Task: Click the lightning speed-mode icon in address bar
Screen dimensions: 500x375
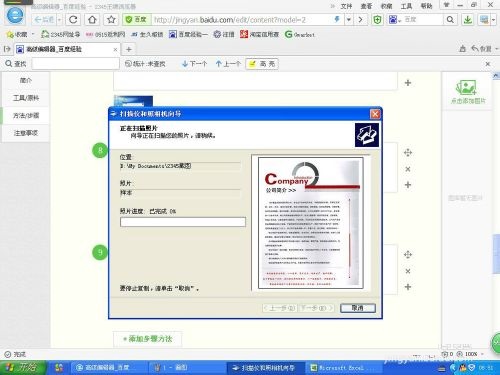Action: 337,20
